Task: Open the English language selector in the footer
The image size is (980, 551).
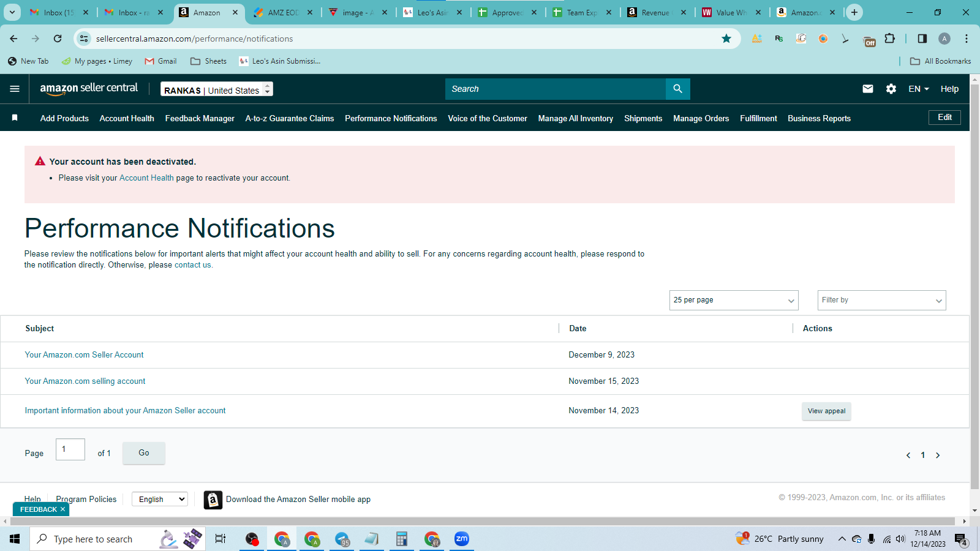Action: (x=160, y=499)
